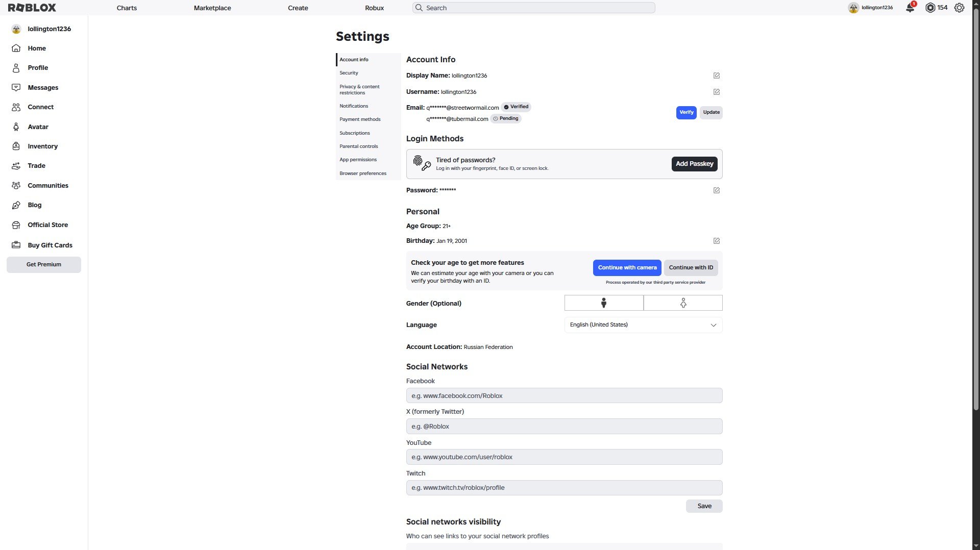
Task: Edit the Display Name with pencil icon
Action: [x=717, y=76]
